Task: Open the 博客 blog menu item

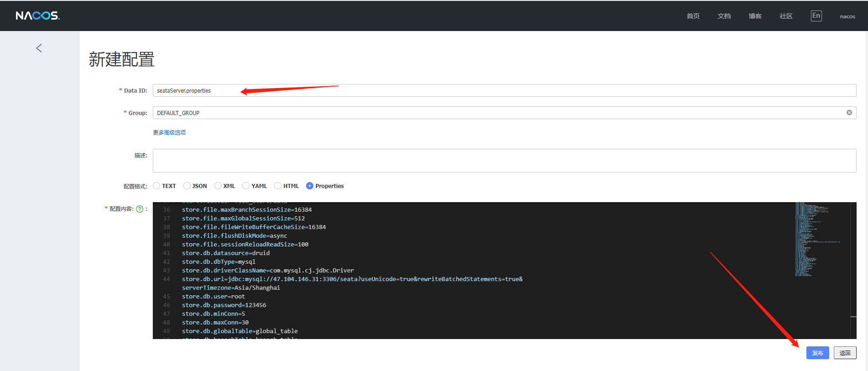Action: (x=755, y=16)
